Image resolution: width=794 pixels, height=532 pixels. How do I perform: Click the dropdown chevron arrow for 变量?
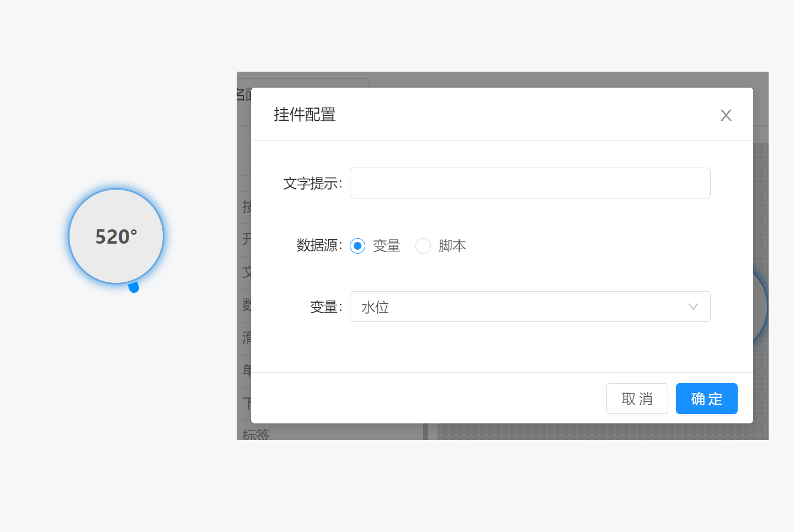pos(693,307)
